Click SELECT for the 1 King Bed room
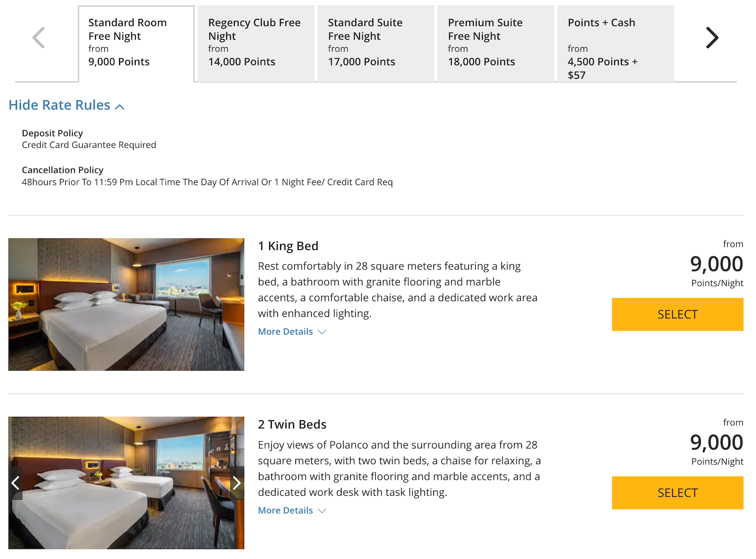 (x=677, y=314)
